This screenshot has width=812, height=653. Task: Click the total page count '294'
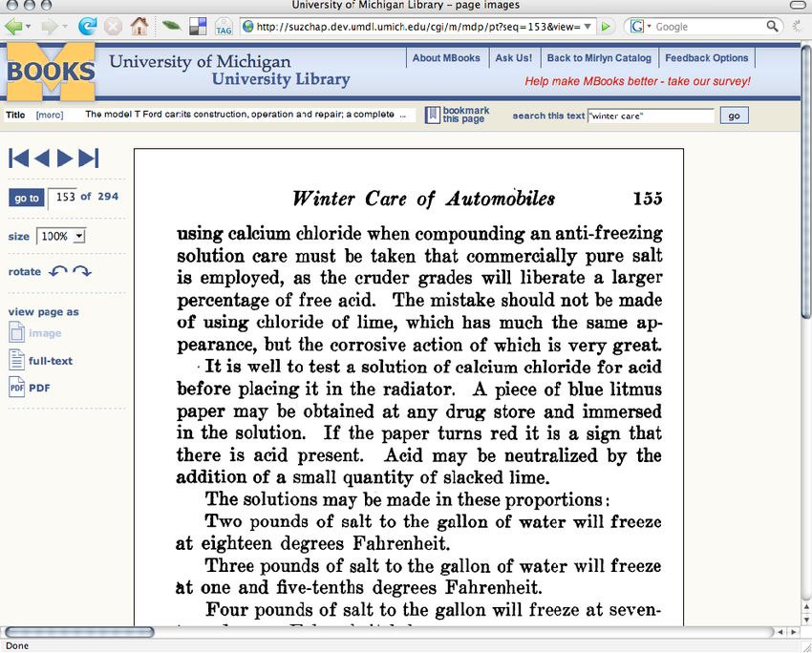pos(108,197)
